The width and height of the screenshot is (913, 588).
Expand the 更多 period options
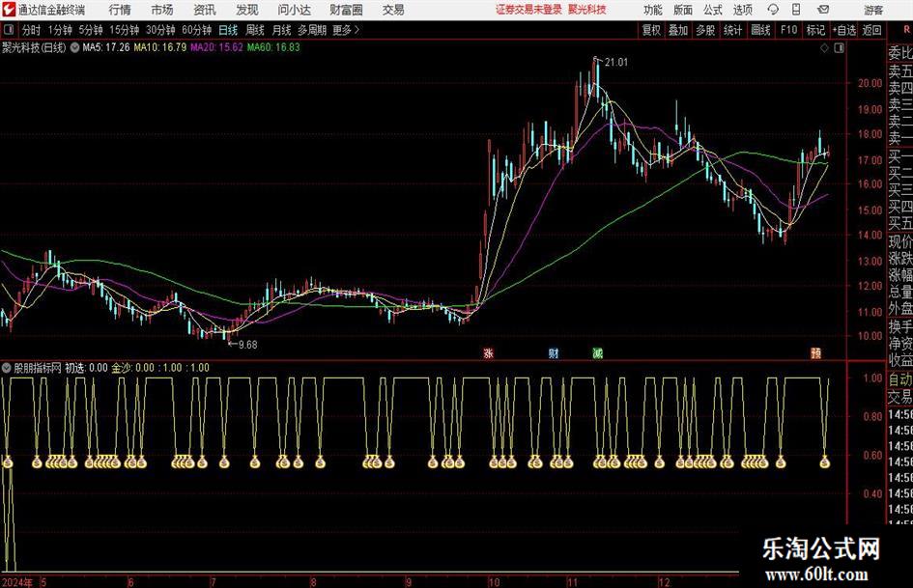346,30
